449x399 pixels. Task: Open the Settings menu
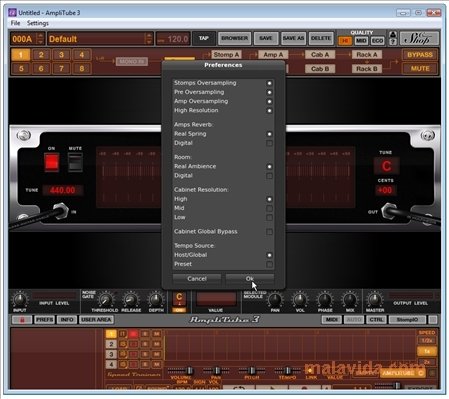point(38,23)
